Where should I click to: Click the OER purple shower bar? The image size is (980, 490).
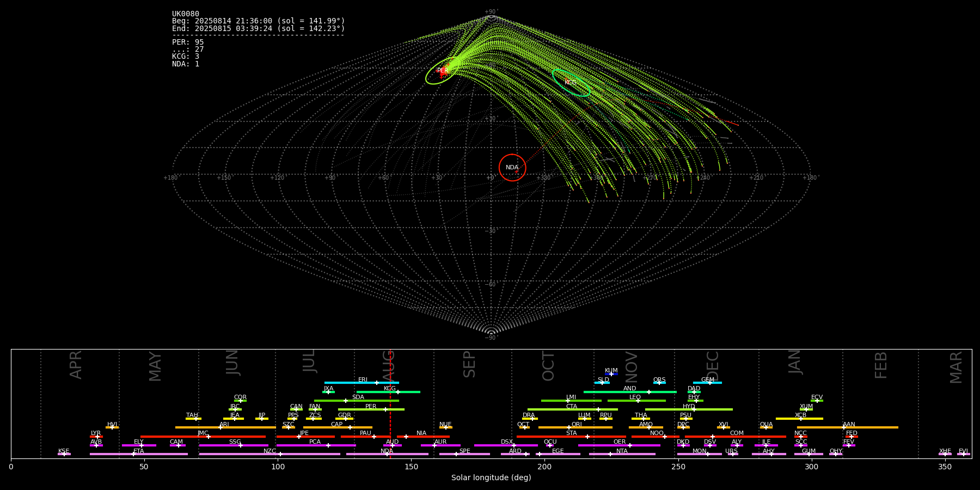click(619, 445)
